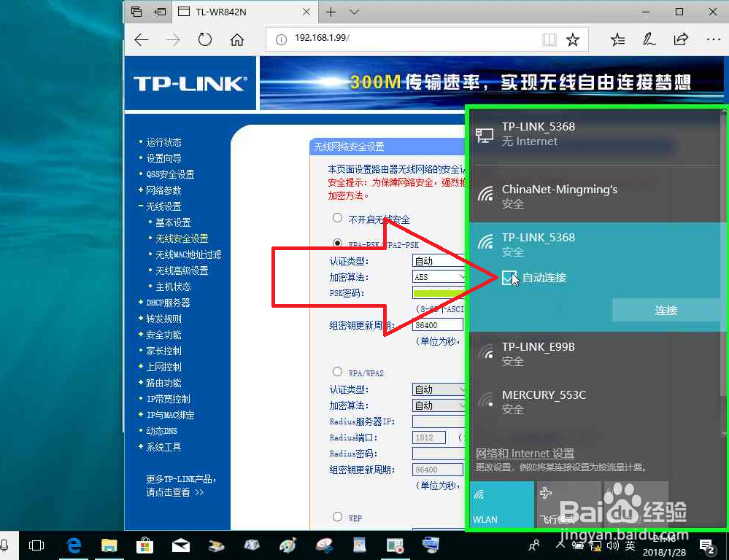Open 设置向导 menu item

(x=163, y=158)
